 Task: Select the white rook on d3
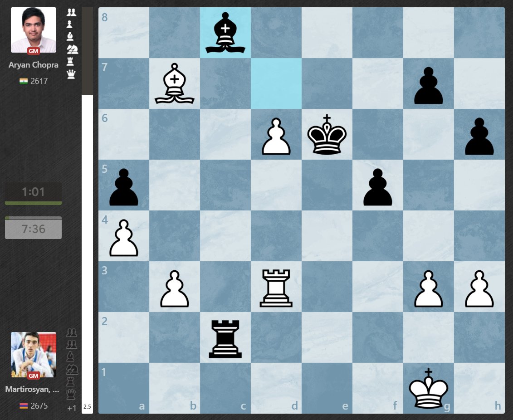(x=276, y=288)
